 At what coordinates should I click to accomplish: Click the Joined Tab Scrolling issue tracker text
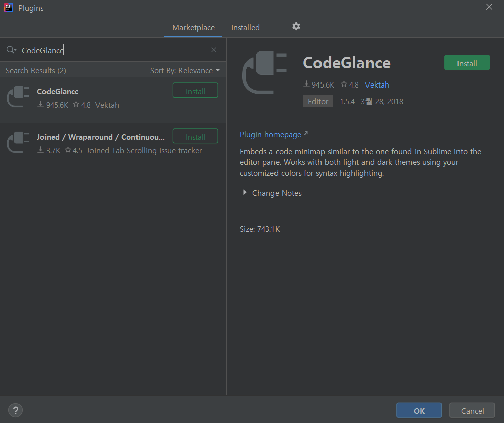coord(144,151)
